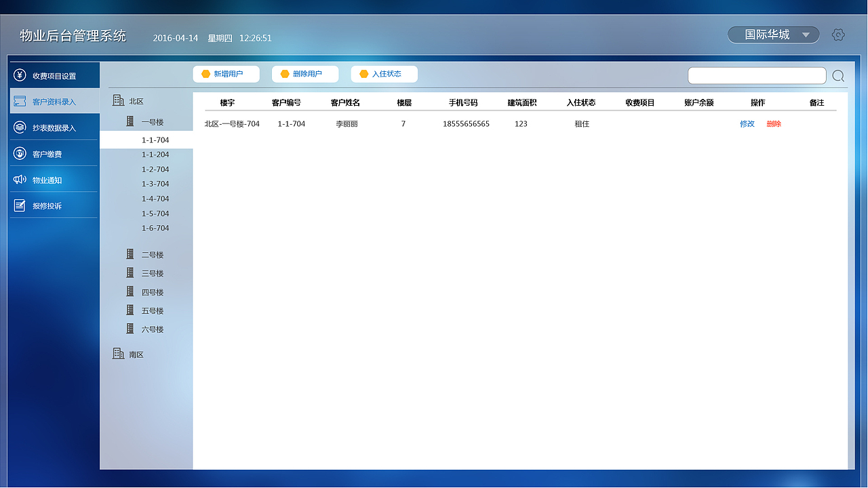
Task: Open the 国际华城 community dropdown
Action: point(774,35)
